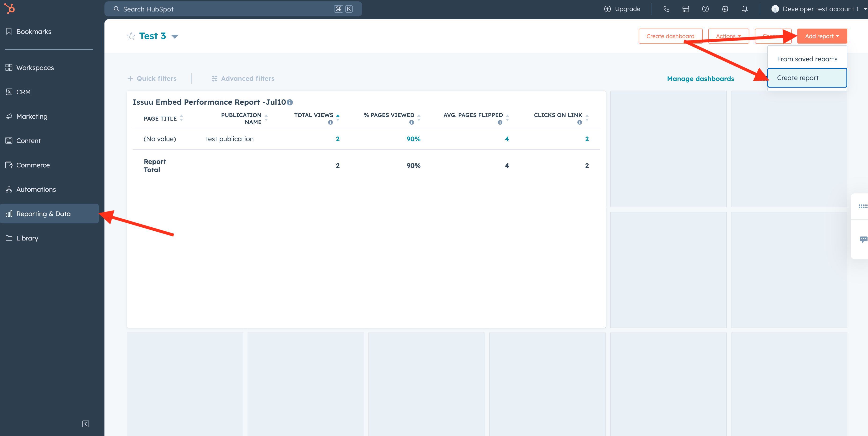
Task: Click TOTAL VIEWS info icon
Action: 330,122
